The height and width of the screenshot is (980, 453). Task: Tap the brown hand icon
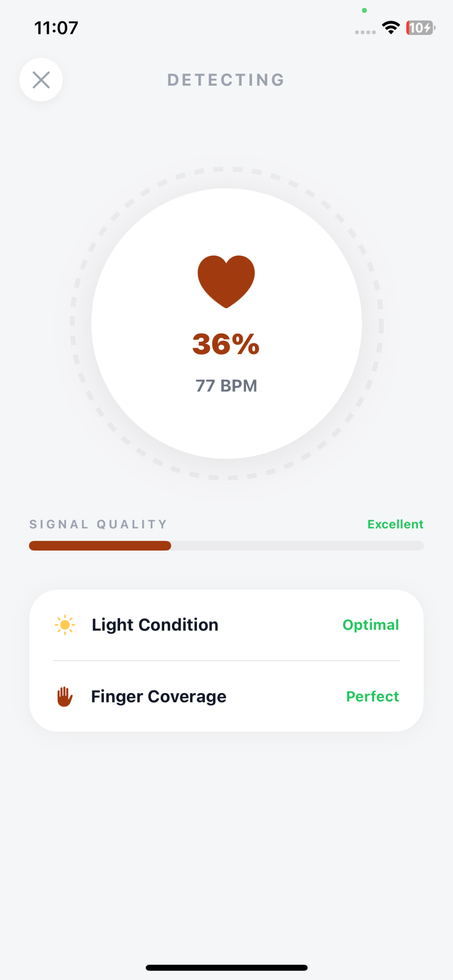[x=65, y=697]
